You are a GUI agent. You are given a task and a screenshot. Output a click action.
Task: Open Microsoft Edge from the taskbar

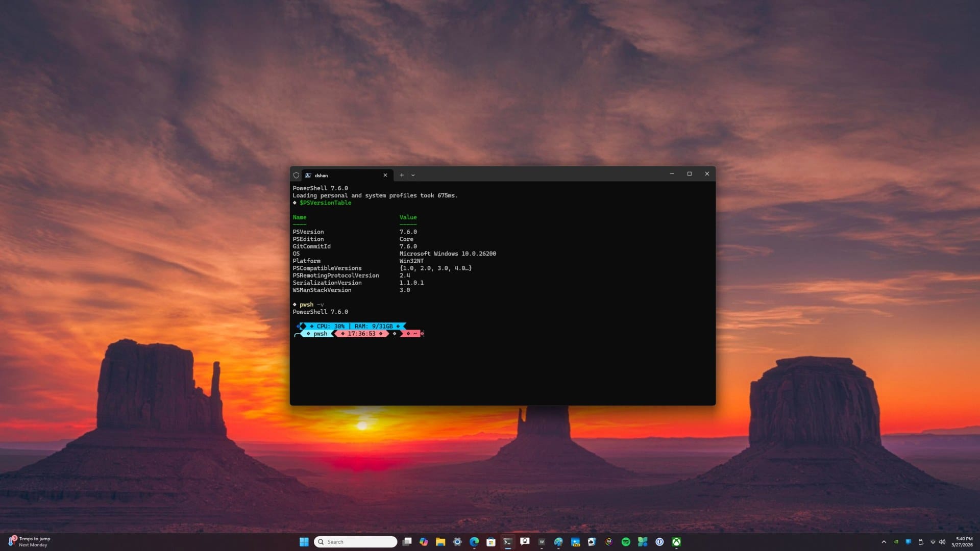(474, 542)
